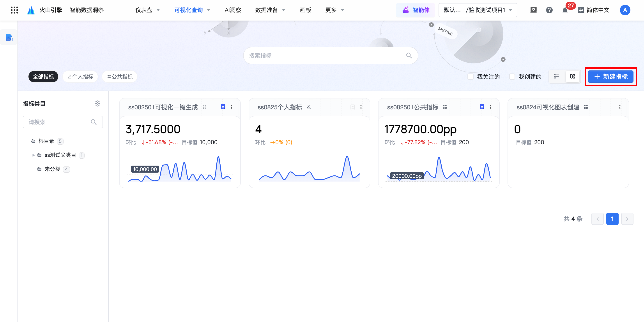
Task: Switch to list view layout icon
Action: click(x=557, y=77)
